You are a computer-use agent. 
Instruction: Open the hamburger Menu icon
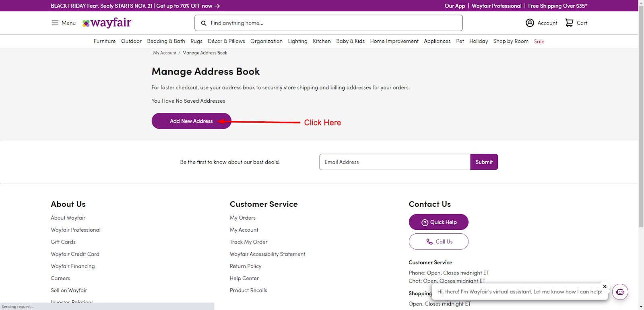pyautogui.click(x=55, y=23)
